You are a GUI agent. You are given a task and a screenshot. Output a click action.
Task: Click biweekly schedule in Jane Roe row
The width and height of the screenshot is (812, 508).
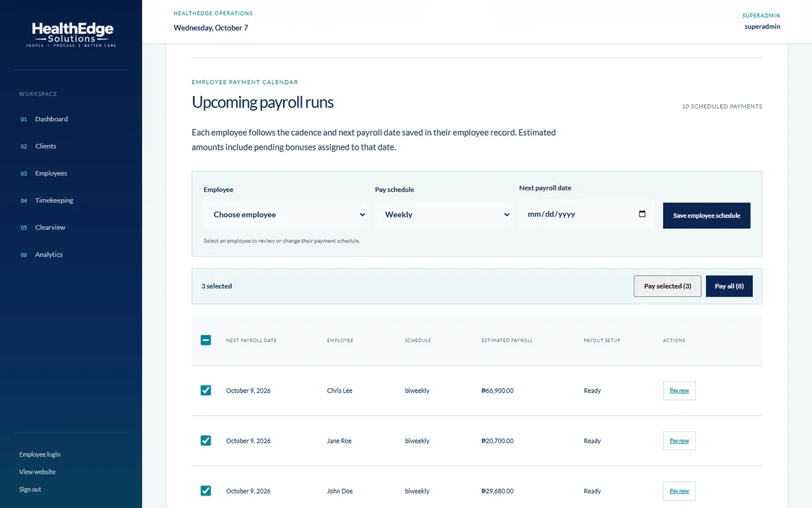(417, 441)
